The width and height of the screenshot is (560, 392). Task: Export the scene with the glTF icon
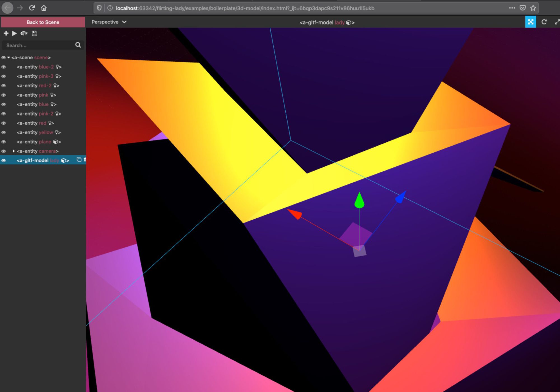click(x=24, y=33)
